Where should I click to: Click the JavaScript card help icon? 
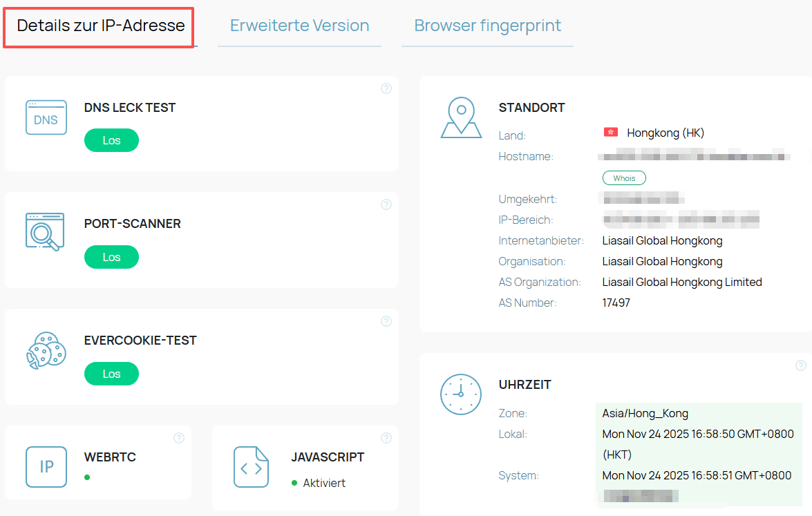point(386,438)
